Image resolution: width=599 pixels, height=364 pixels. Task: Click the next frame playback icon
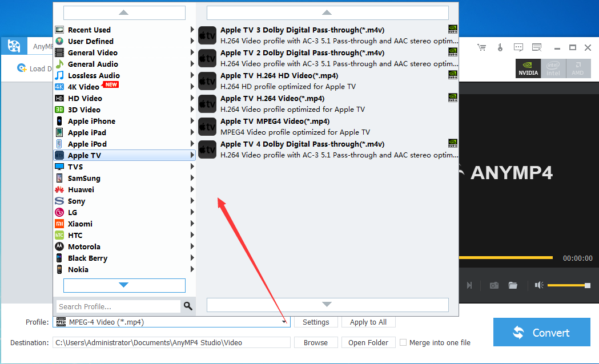(471, 285)
